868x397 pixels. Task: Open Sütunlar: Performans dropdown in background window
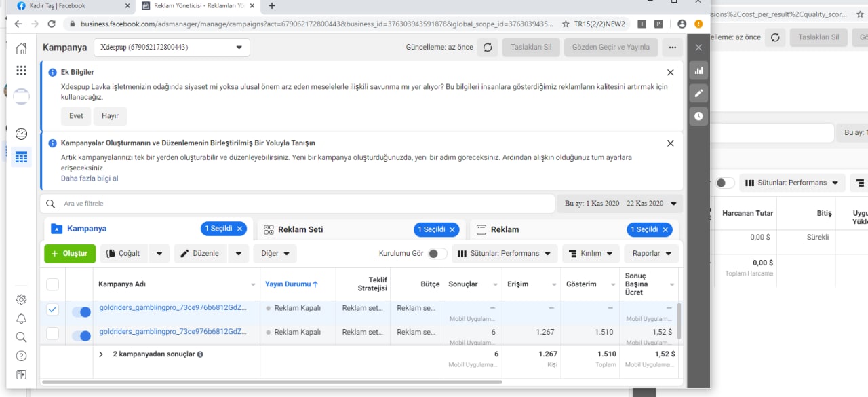[791, 183]
